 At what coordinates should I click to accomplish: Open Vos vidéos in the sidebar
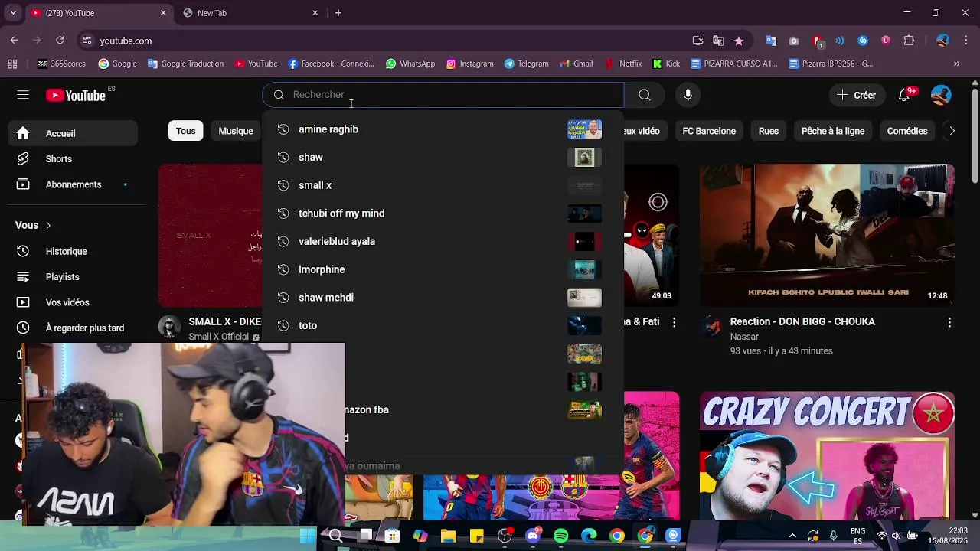[x=73, y=302]
